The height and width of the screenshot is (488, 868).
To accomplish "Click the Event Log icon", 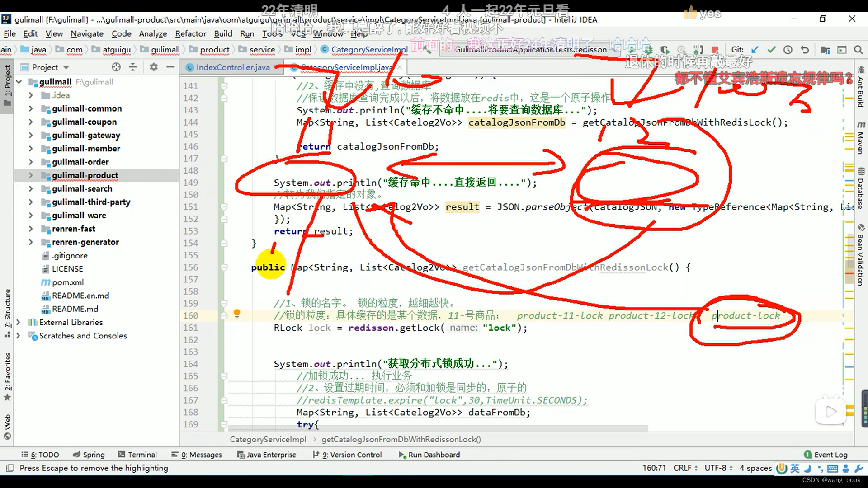I will (x=808, y=455).
